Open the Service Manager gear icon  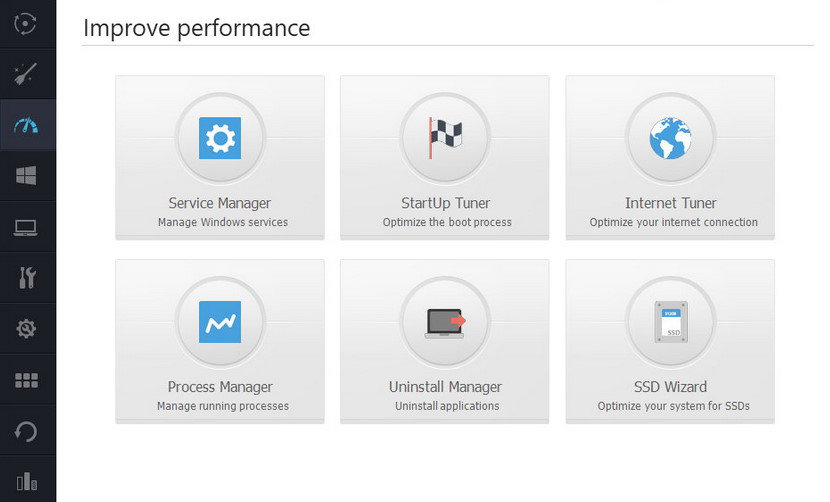(x=220, y=138)
